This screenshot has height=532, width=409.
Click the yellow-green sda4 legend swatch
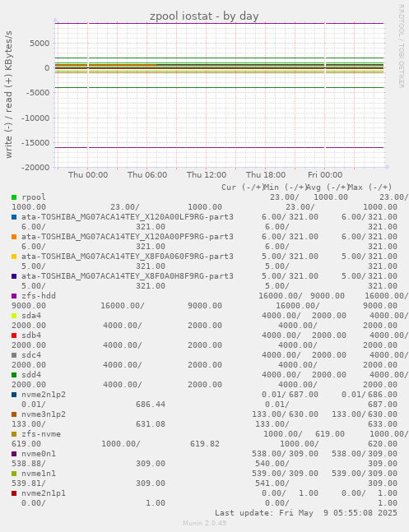tap(14, 316)
